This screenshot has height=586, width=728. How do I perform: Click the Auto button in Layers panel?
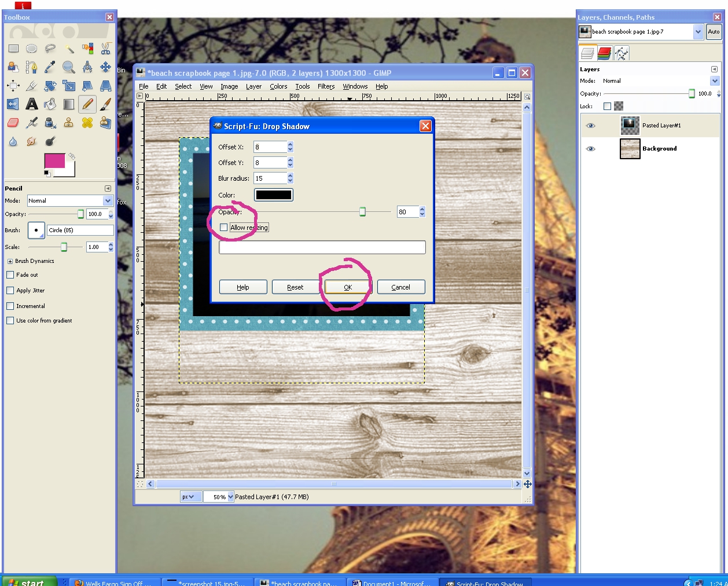714,32
